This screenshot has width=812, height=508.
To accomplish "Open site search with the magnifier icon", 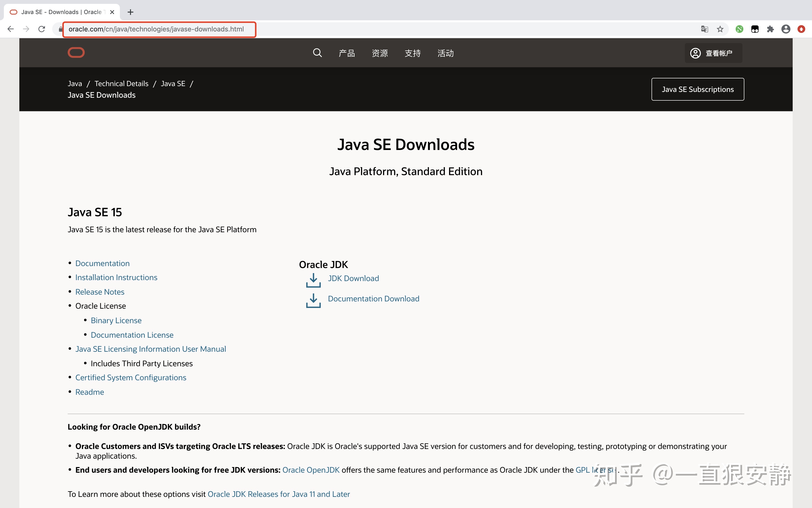I will (317, 53).
